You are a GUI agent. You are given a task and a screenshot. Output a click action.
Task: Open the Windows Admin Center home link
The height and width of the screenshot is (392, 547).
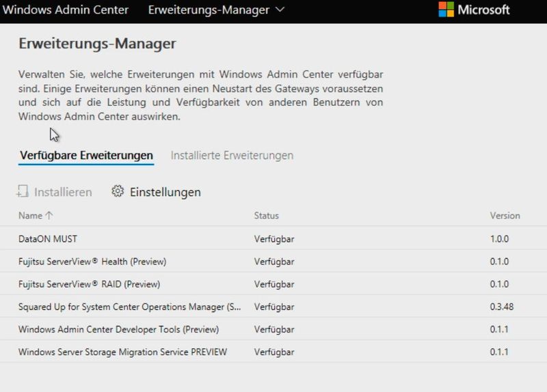coord(65,10)
